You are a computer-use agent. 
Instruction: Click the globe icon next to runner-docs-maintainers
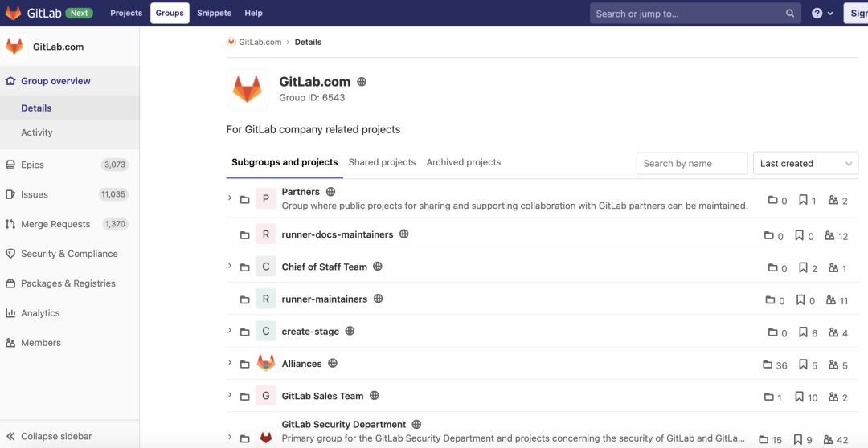404,234
